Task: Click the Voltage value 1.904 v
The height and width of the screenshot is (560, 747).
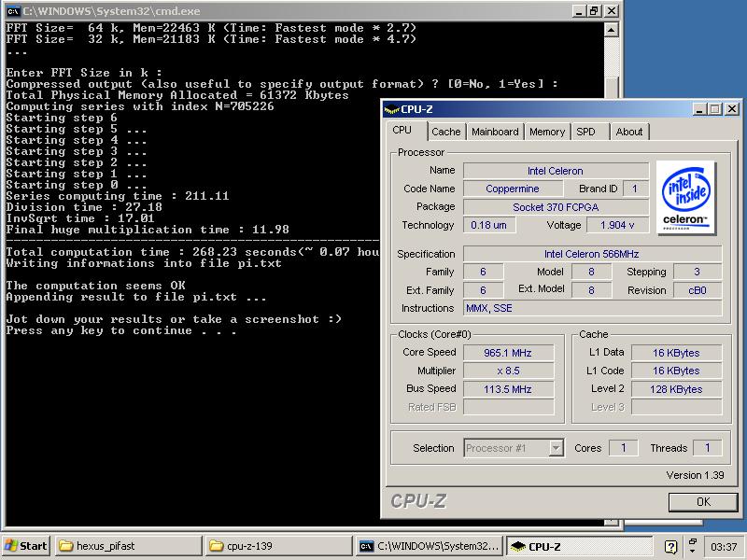Action: click(617, 225)
